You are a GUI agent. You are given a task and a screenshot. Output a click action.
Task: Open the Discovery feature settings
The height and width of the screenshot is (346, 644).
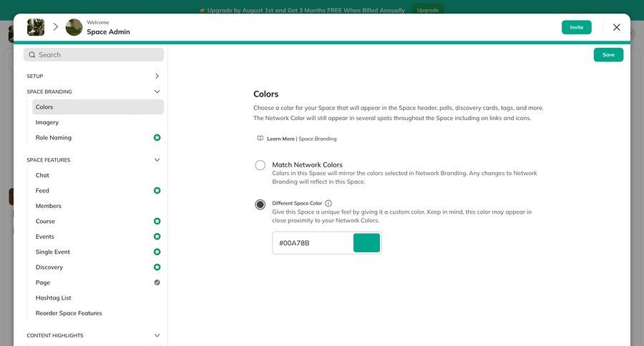(49, 267)
